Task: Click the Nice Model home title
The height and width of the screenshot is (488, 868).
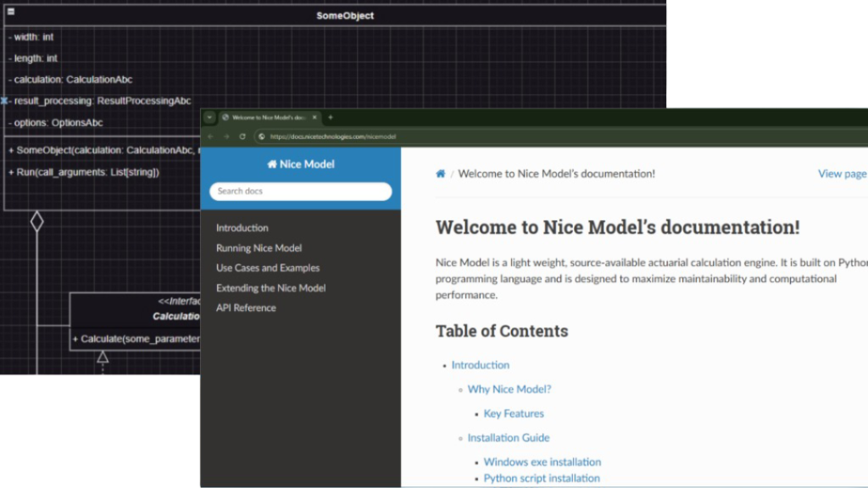Action: pos(300,164)
